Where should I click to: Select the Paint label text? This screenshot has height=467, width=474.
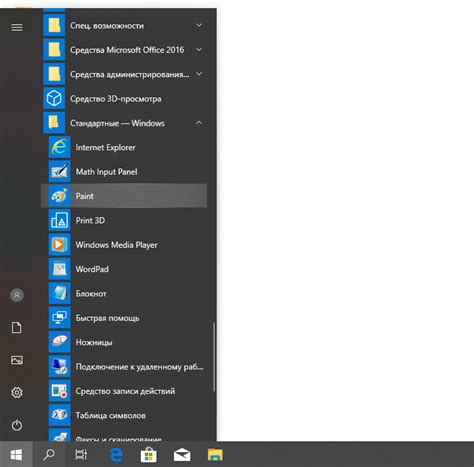pyautogui.click(x=84, y=196)
